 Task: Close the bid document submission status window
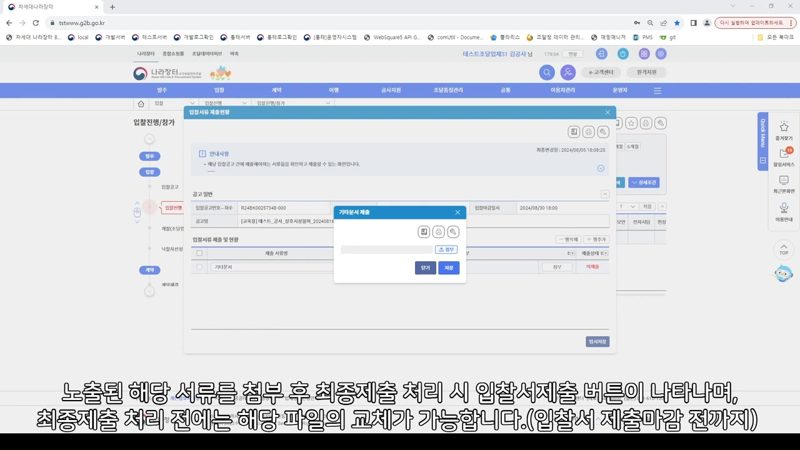pos(607,112)
